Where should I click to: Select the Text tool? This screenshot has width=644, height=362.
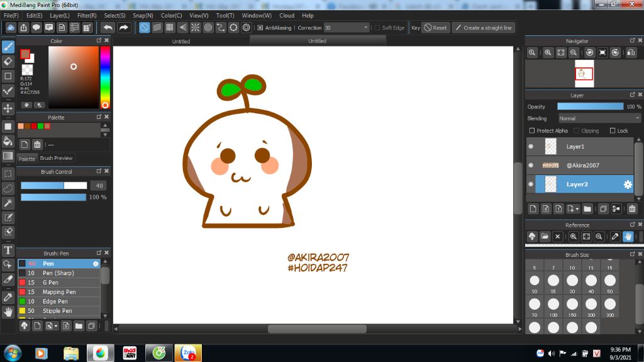tap(8, 250)
